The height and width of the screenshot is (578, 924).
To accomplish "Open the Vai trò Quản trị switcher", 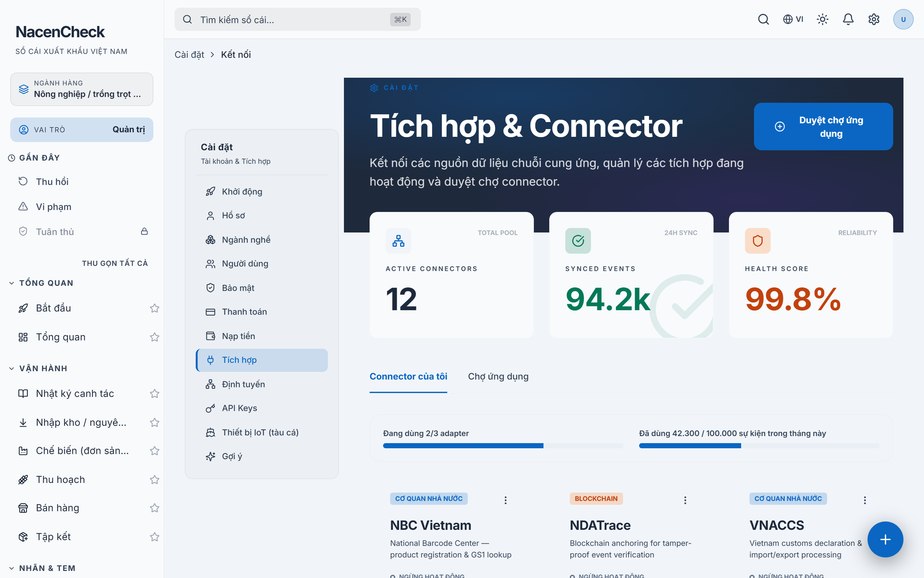I will (x=82, y=130).
